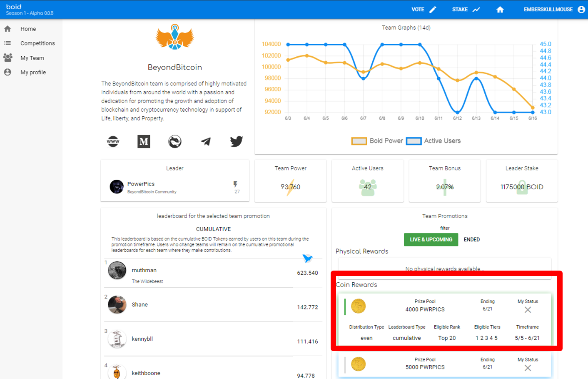Open the team website www icon
The width and height of the screenshot is (588, 379).
(113, 141)
